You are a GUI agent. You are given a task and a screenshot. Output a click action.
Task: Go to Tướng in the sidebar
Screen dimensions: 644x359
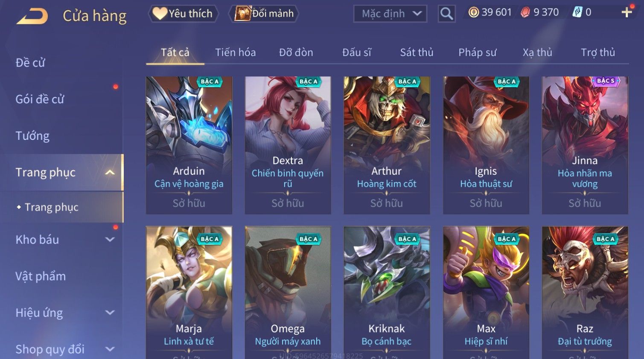pyautogui.click(x=32, y=136)
